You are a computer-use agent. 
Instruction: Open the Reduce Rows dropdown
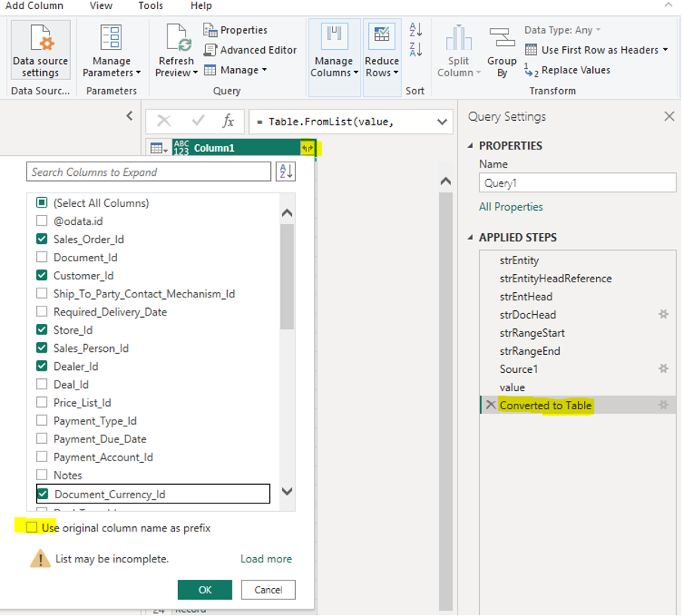coord(382,72)
